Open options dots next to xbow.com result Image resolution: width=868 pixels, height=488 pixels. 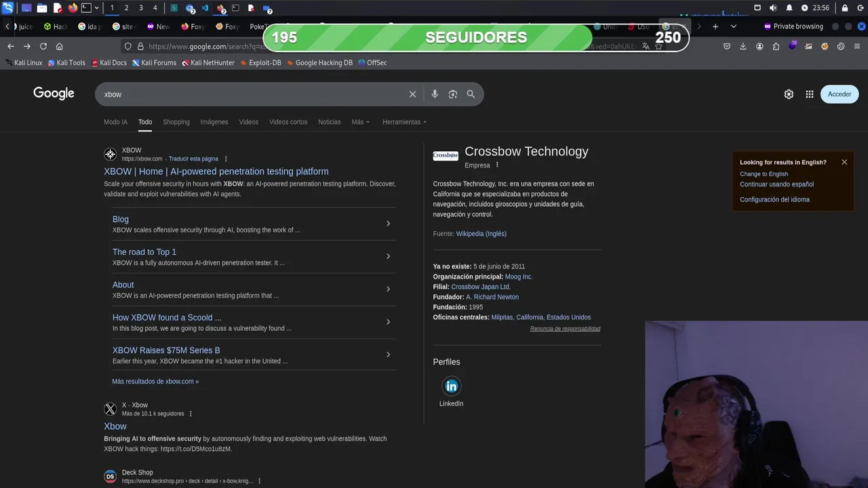pos(226,159)
